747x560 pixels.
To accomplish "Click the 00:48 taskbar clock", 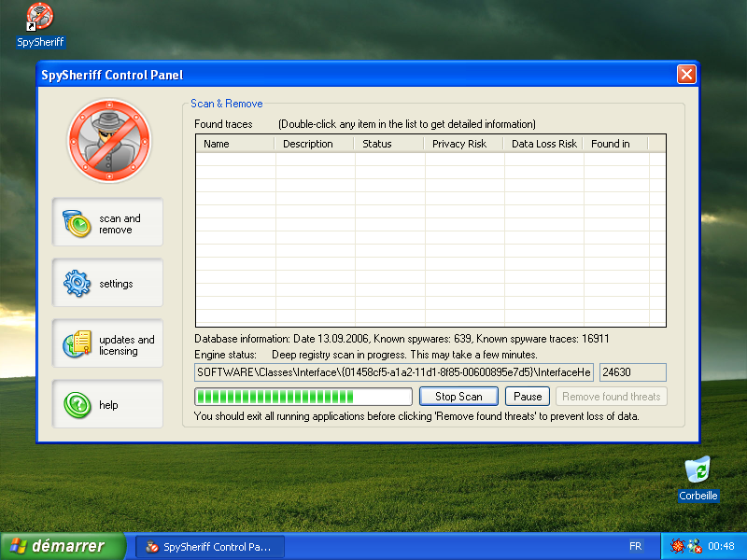I will [721, 546].
